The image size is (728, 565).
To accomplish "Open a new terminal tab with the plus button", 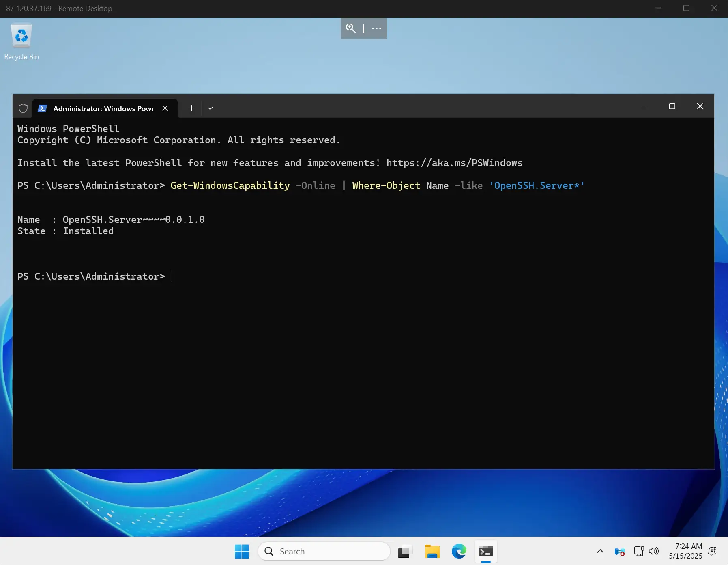I will coord(191,108).
